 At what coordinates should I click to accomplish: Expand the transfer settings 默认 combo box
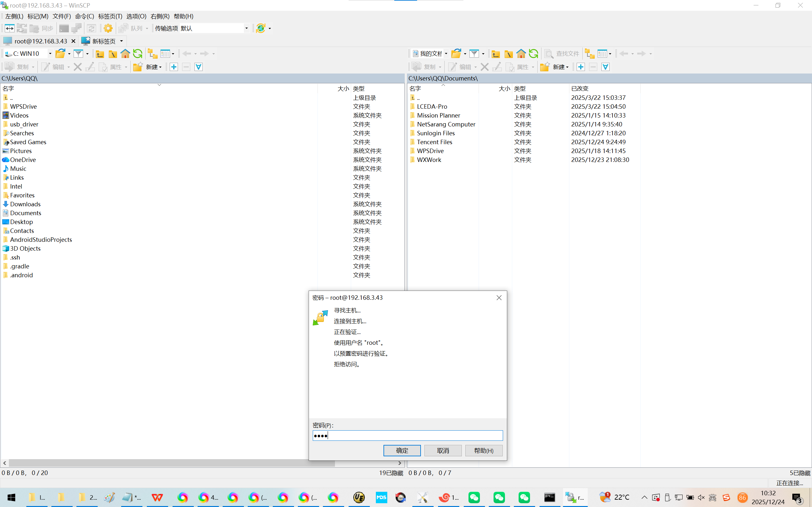[x=246, y=28]
